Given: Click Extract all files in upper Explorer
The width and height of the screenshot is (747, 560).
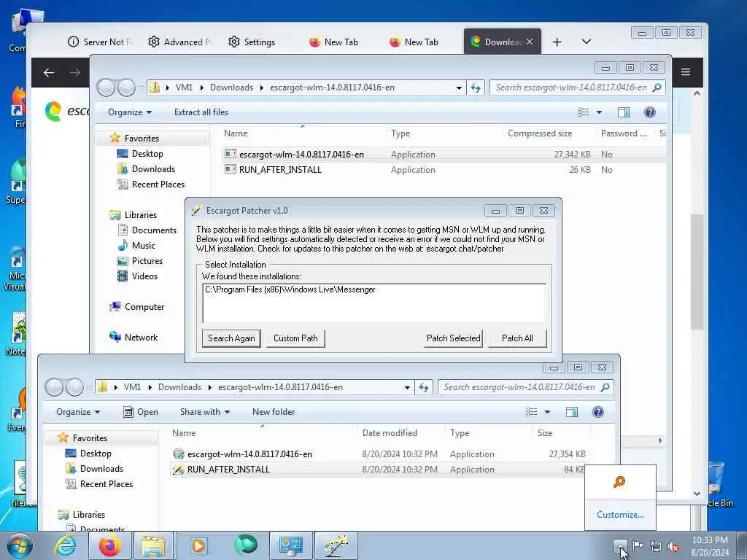Looking at the screenshot, I should pyautogui.click(x=201, y=112).
